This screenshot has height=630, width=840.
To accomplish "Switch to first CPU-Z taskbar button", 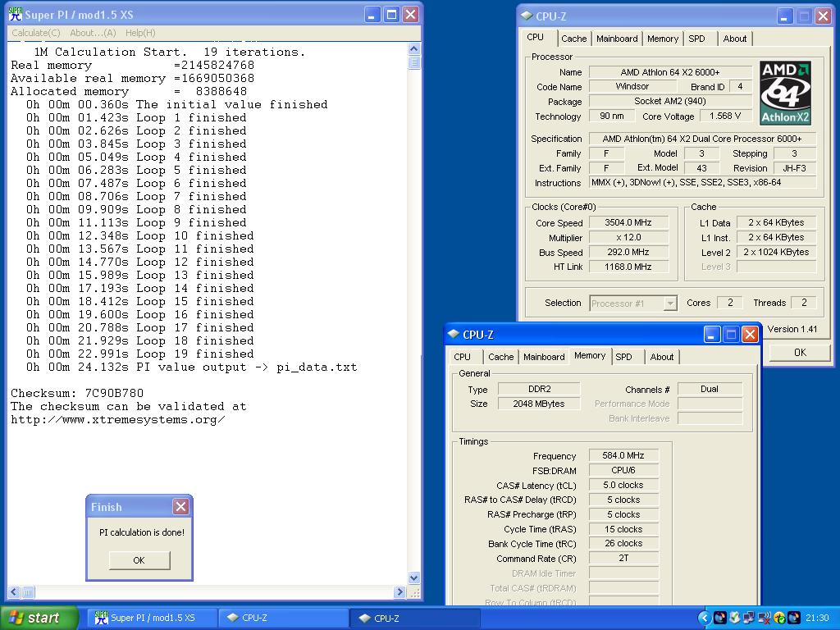I will [283, 618].
